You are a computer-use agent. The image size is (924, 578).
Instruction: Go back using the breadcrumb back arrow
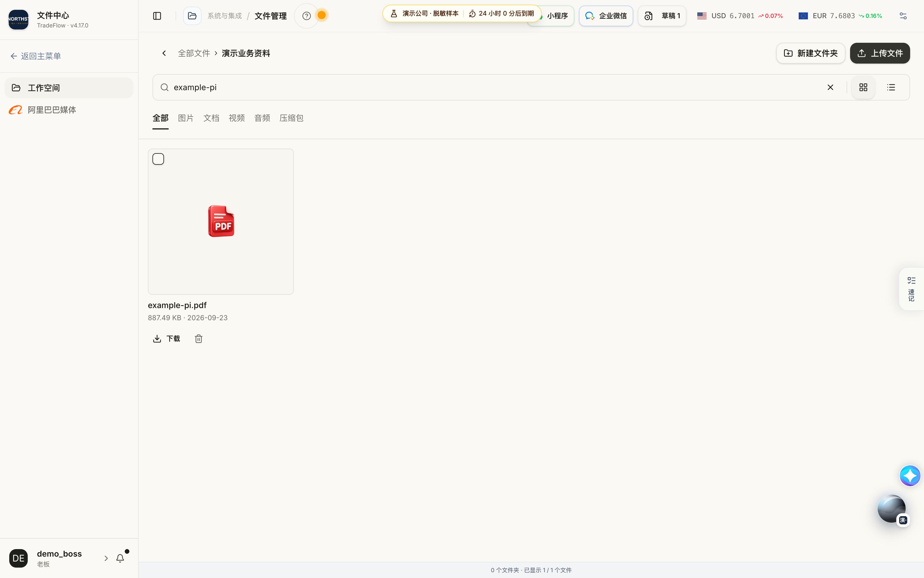pos(164,53)
